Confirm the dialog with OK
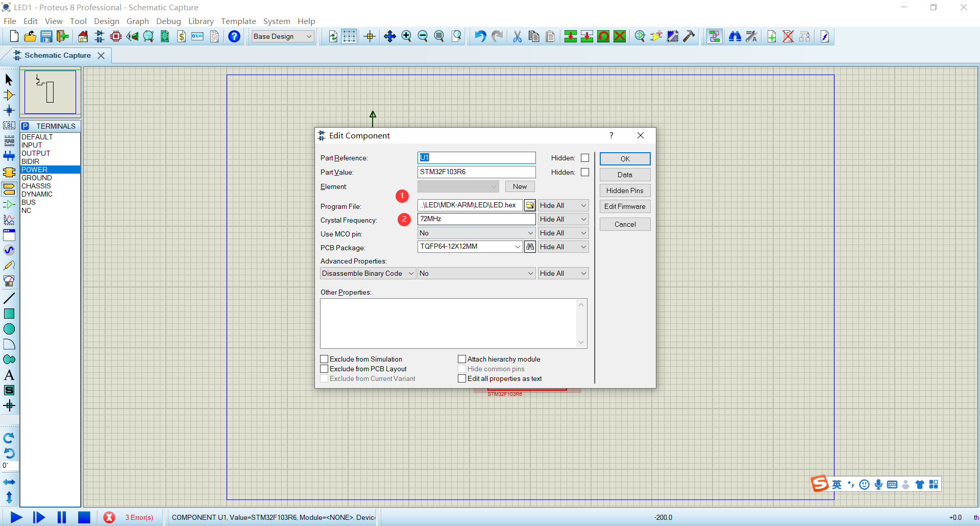This screenshot has height=526, width=980. click(x=625, y=159)
